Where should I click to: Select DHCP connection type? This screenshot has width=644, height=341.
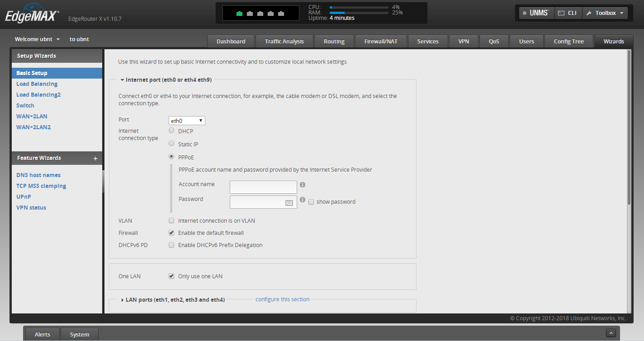171,131
